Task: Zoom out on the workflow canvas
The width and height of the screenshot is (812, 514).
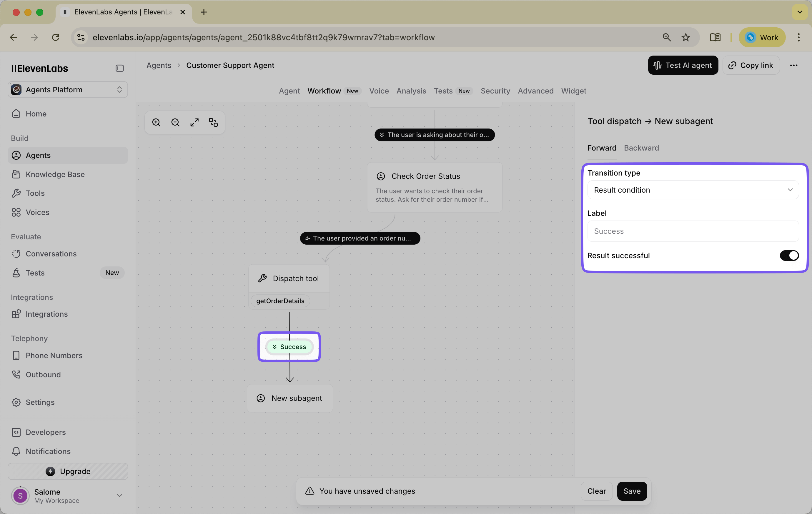Action: [175, 122]
